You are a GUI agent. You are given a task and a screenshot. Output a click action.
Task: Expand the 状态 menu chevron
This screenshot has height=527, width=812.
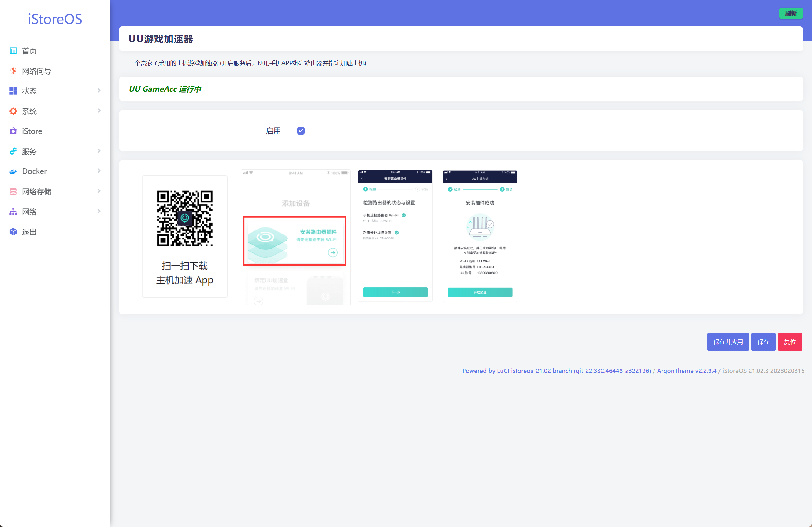pos(99,91)
